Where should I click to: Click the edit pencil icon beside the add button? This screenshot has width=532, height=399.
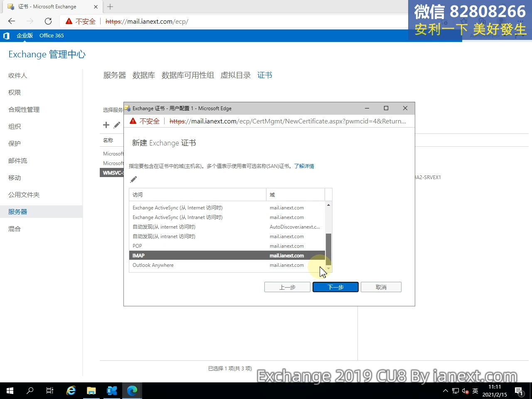tap(117, 125)
